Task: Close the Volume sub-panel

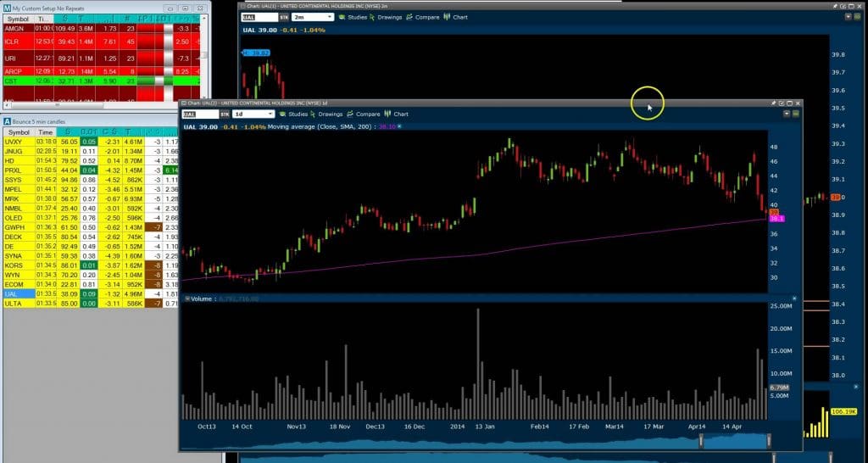Action: pos(793,298)
